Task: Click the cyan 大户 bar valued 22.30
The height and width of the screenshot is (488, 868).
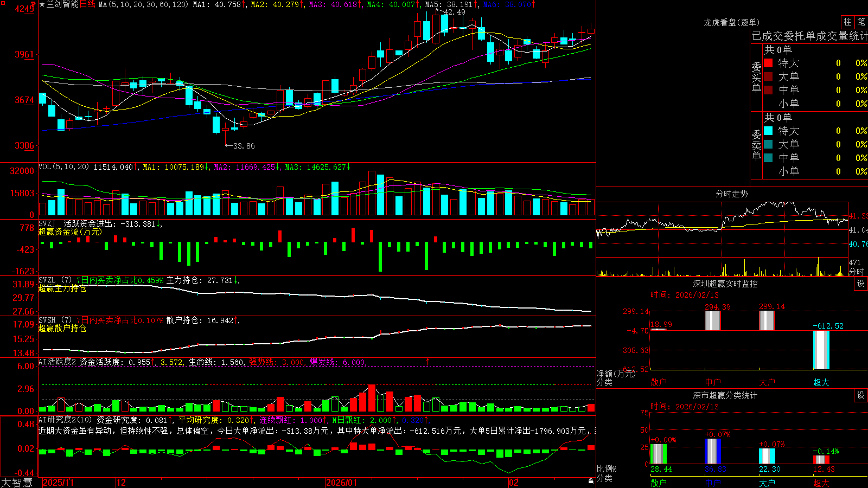Action: tap(767, 456)
